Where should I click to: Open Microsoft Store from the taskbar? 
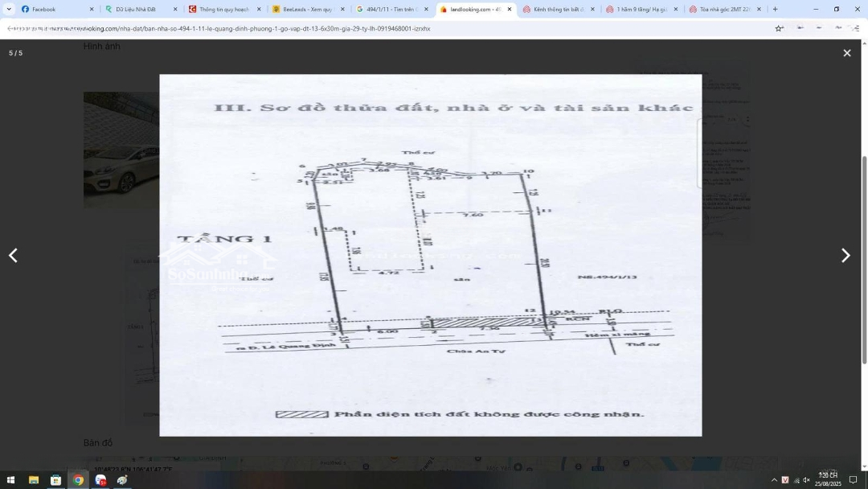[x=55, y=480]
